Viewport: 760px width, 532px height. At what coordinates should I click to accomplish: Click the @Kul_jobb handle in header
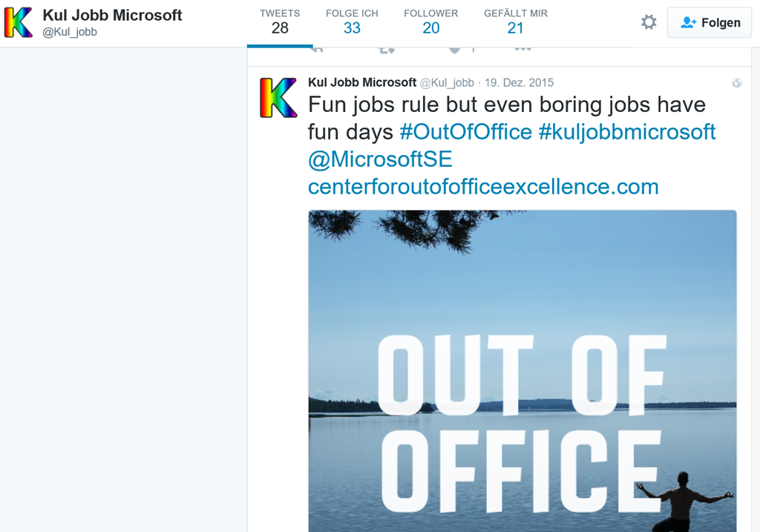point(70,32)
